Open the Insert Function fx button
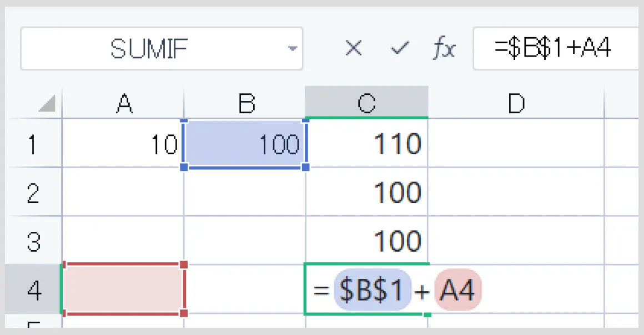Image resolution: width=644 pixels, height=335 pixels. 444,48
